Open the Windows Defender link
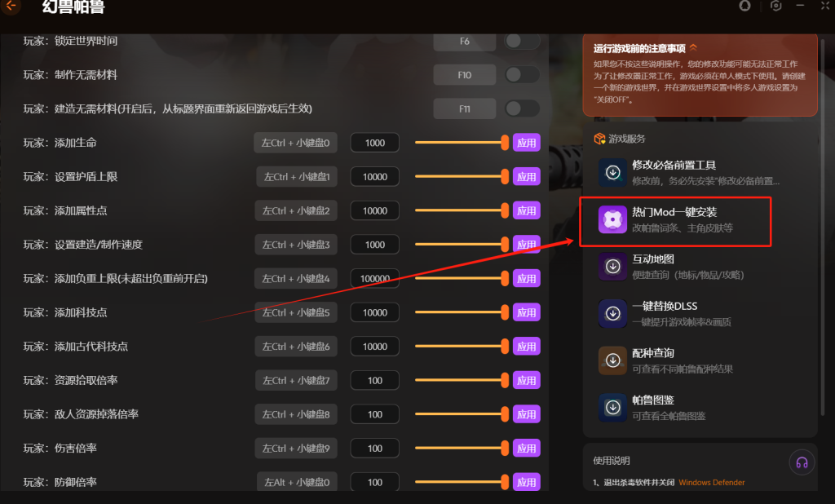 [711, 482]
